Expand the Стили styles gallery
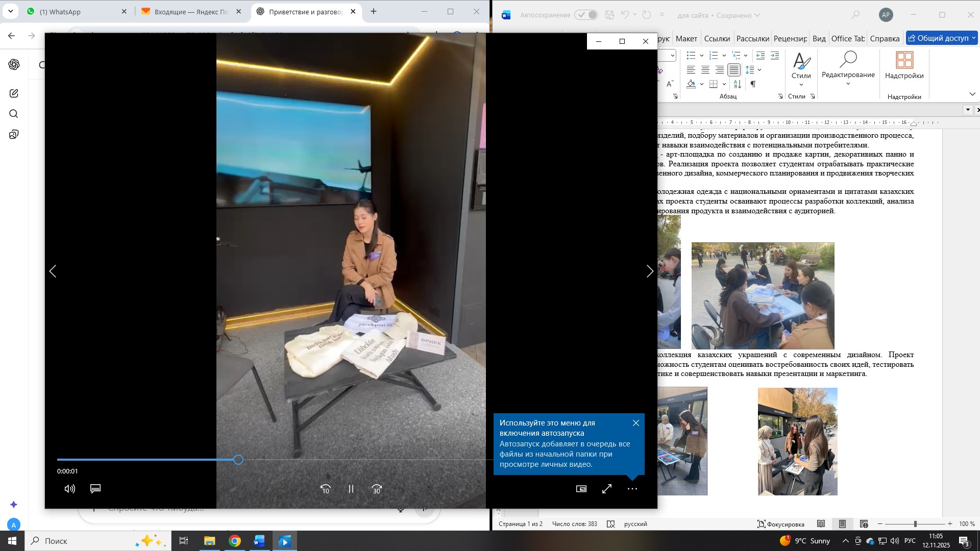 801,69
